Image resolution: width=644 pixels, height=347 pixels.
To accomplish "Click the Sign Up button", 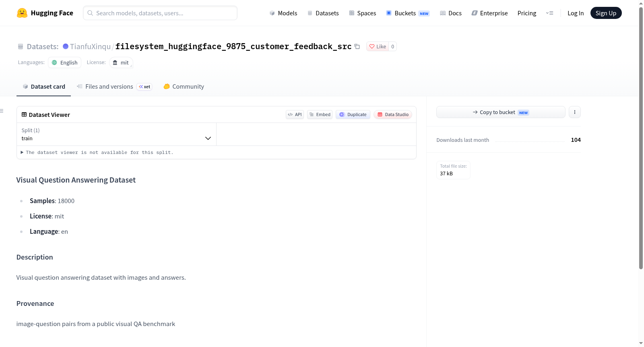I will (606, 13).
